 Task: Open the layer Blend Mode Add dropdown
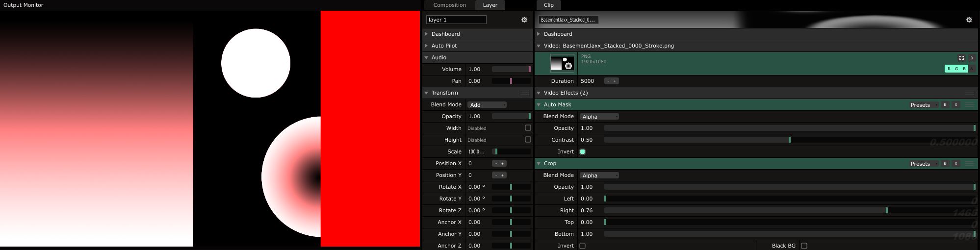[487, 105]
